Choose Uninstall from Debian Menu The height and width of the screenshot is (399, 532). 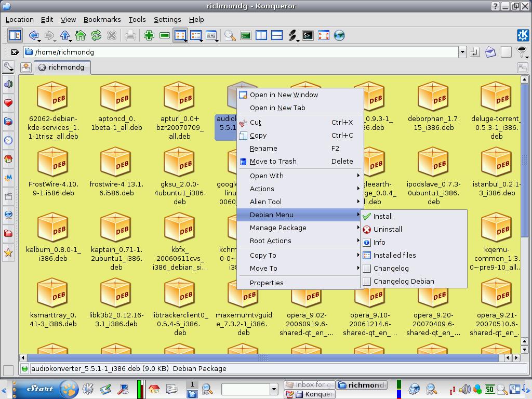(x=414, y=229)
